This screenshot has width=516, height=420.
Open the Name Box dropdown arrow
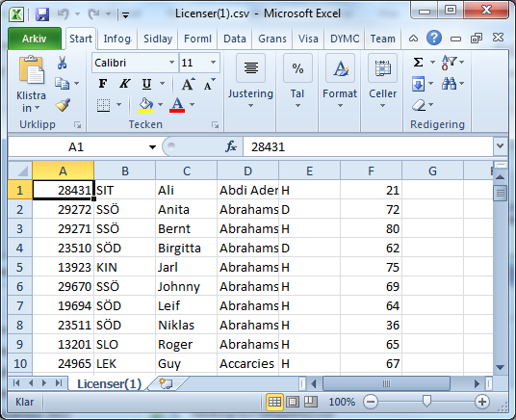click(152, 147)
